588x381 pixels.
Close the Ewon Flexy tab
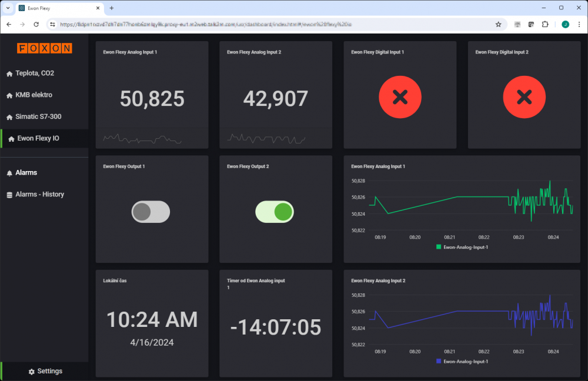click(x=98, y=8)
